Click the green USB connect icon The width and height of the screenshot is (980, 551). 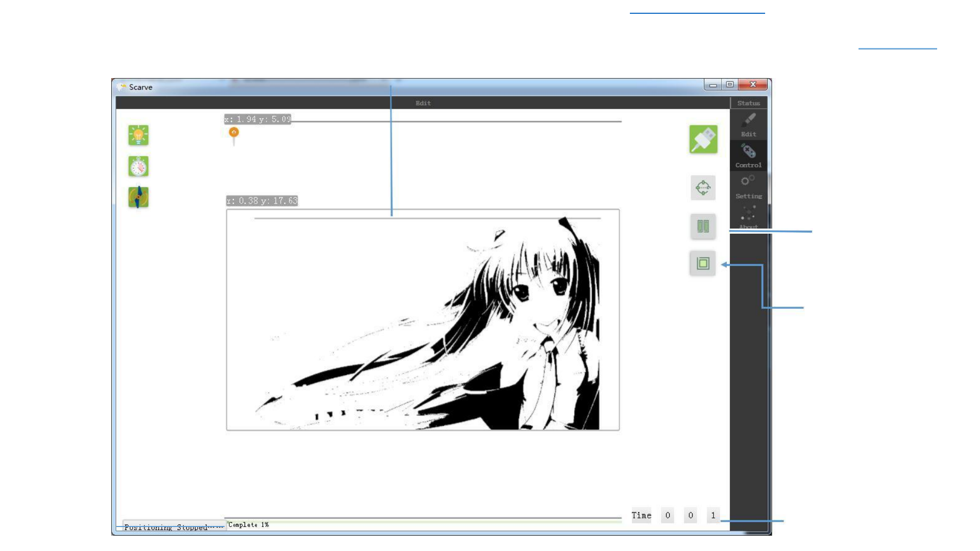click(703, 139)
